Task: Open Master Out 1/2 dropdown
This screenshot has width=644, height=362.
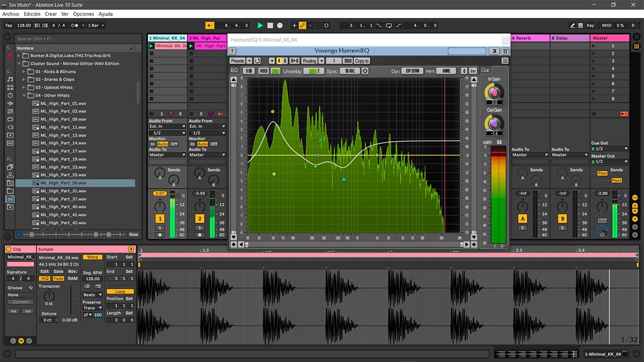Action: (610, 161)
